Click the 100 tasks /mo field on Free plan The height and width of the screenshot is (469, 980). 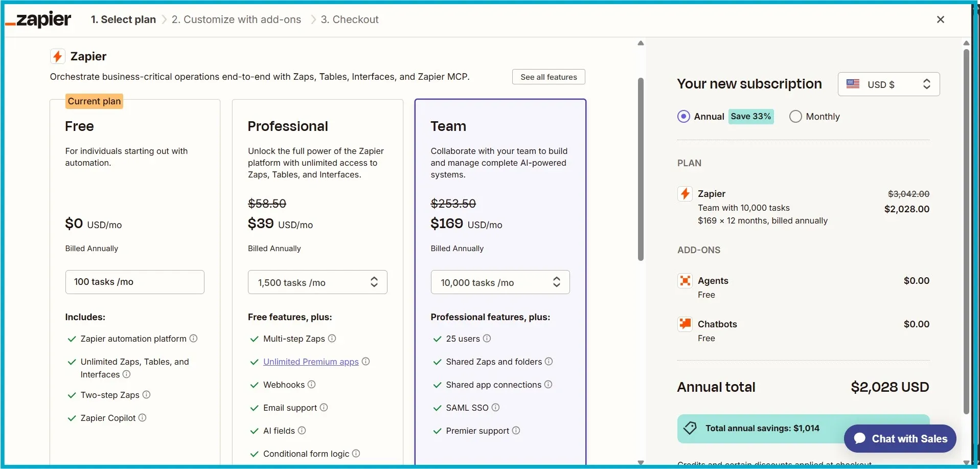(x=134, y=282)
